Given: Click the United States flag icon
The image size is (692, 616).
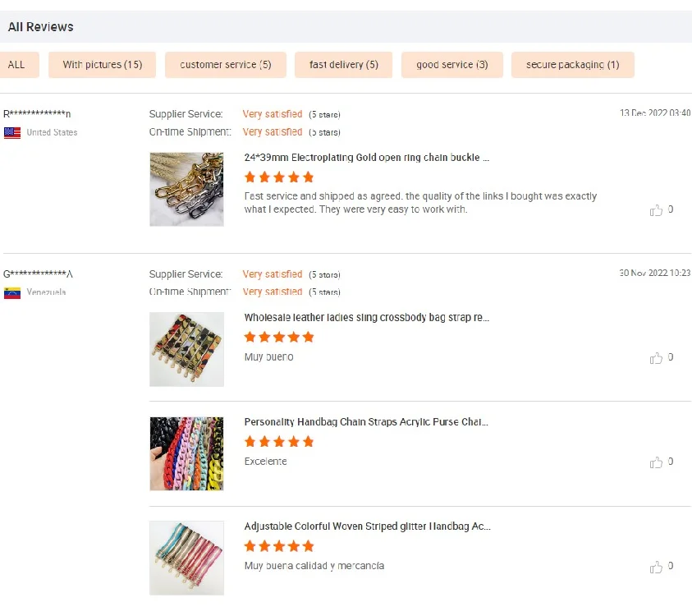Looking at the screenshot, I should [12, 132].
